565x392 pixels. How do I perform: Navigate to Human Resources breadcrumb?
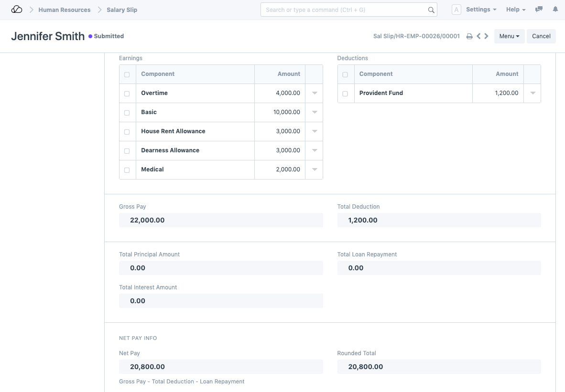click(x=65, y=10)
